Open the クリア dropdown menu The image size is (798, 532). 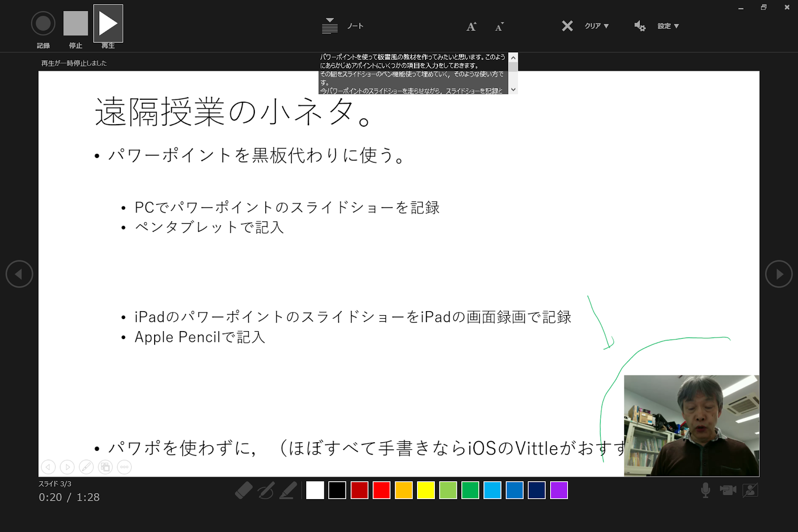click(x=597, y=26)
